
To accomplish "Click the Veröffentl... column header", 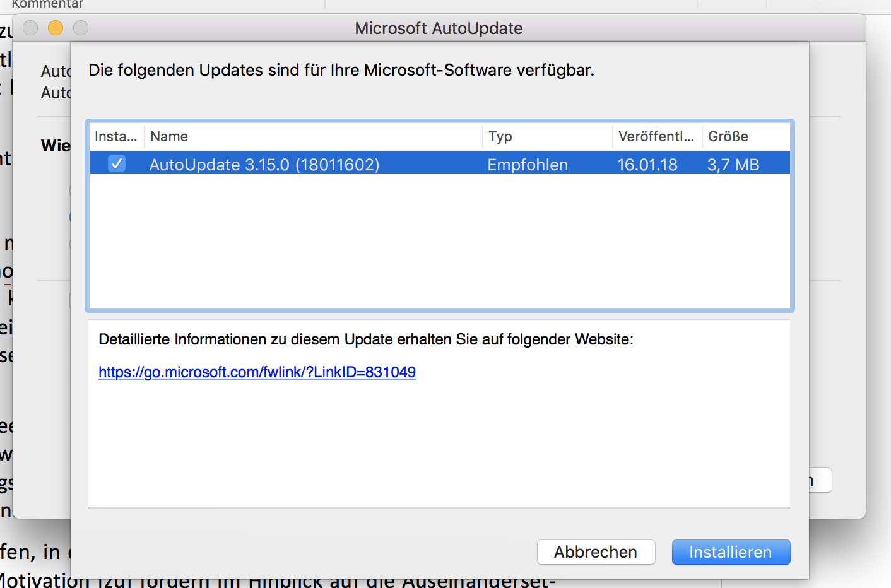I will pos(657,136).
